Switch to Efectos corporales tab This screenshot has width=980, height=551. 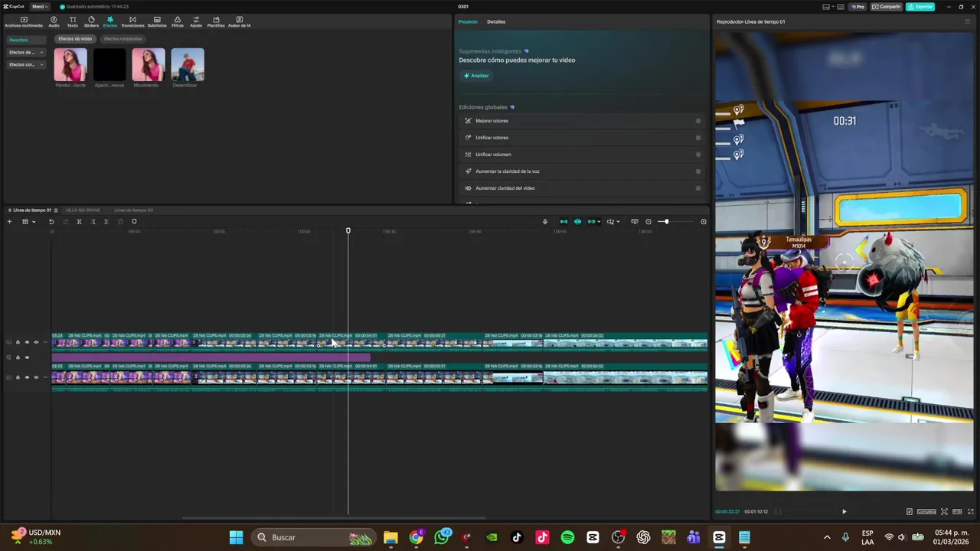tap(122, 38)
